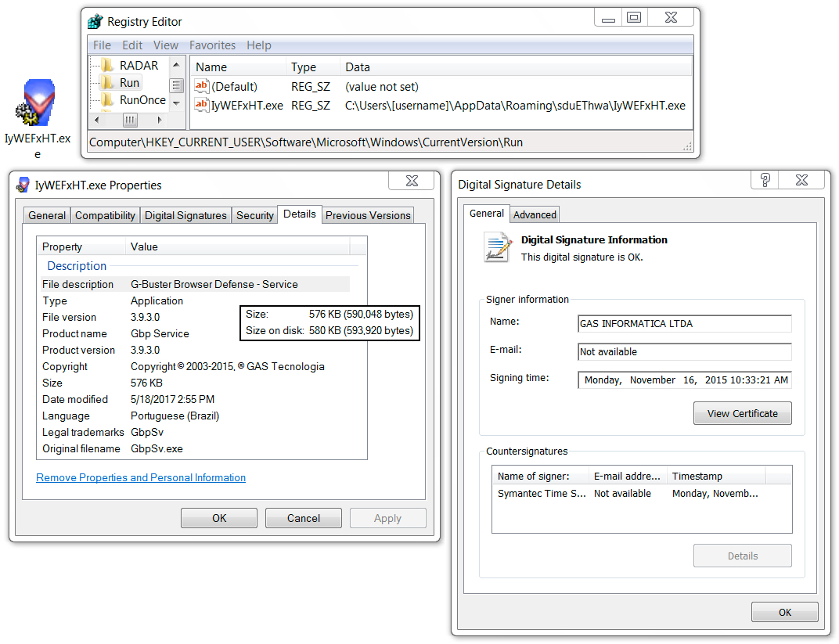
Task: Switch to Advanced tab in Digital Signature Details
Action: point(535,214)
